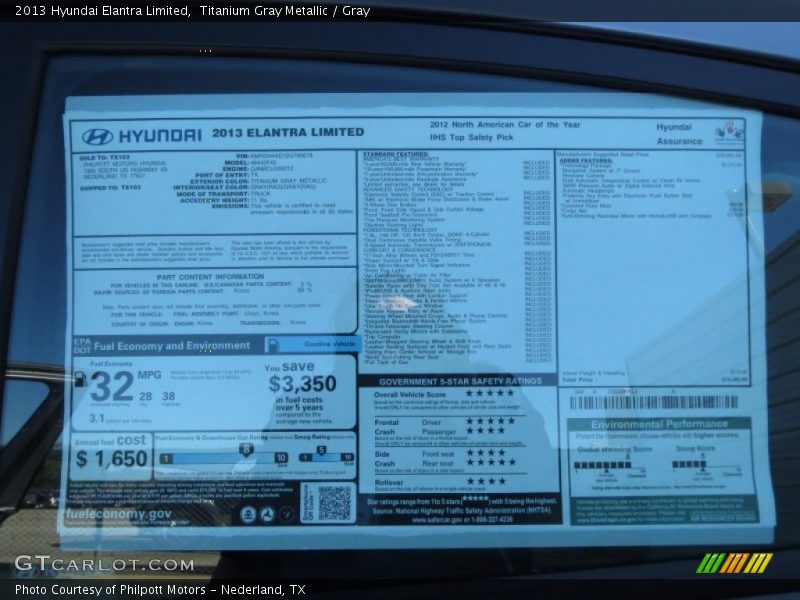Viewport: 800px width, 600px height.
Task: Toggle the Rollover star rating
Action: tap(485, 479)
